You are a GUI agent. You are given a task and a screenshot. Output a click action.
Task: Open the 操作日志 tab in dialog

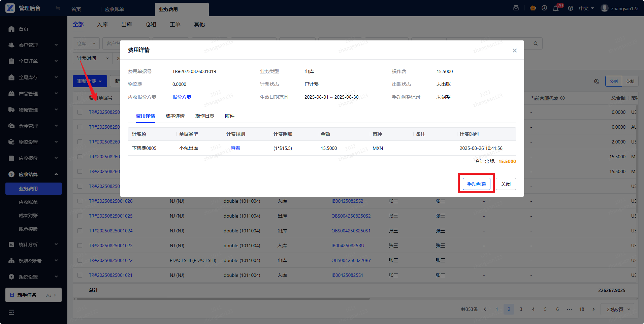[204, 116]
